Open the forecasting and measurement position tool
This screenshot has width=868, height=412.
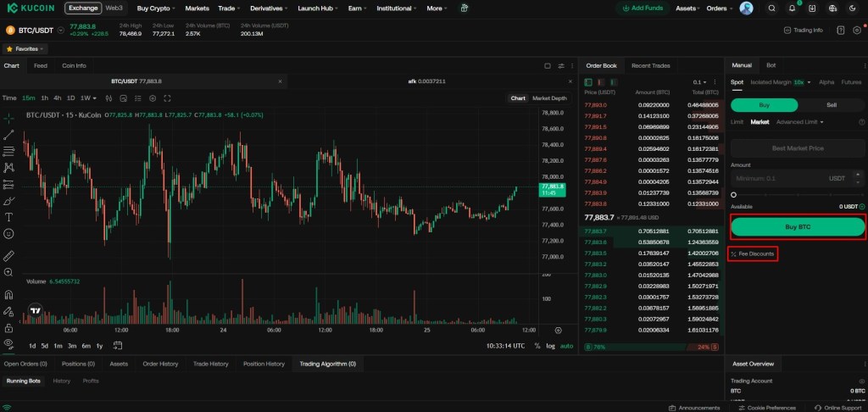tap(8, 184)
